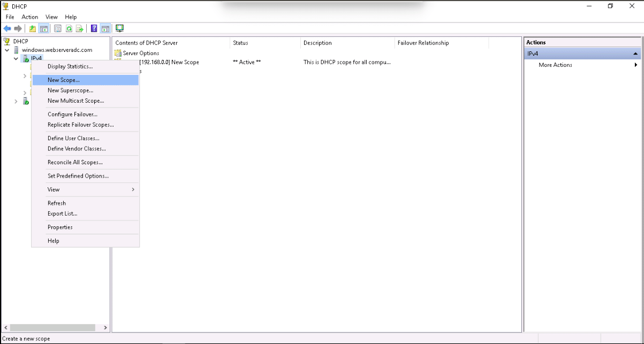The image size is (644, 344).
Task: Select Define User Classes... option
Action: tap(86, 138)
